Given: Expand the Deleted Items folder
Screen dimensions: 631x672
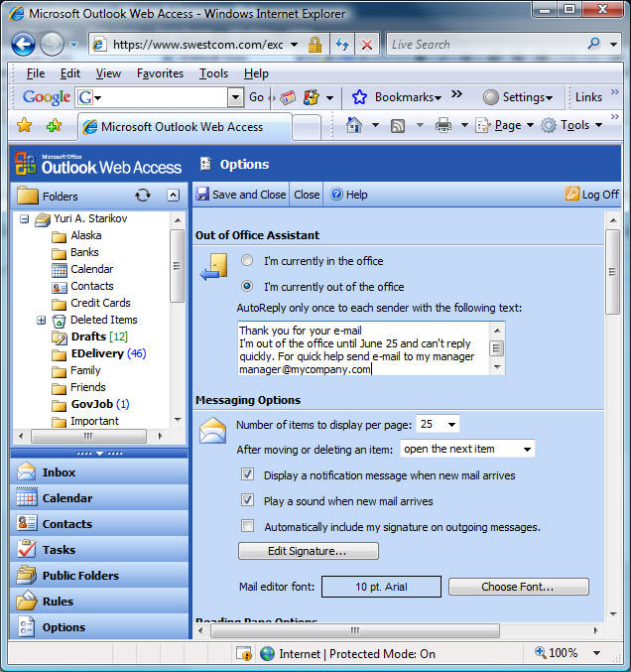Looking at the screenshot, I should [41, 321].
